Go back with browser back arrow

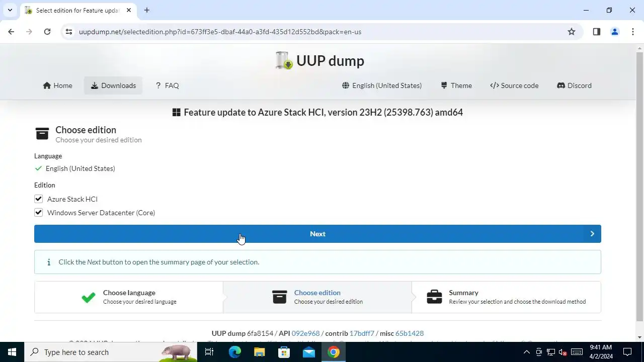coord(11,32)
